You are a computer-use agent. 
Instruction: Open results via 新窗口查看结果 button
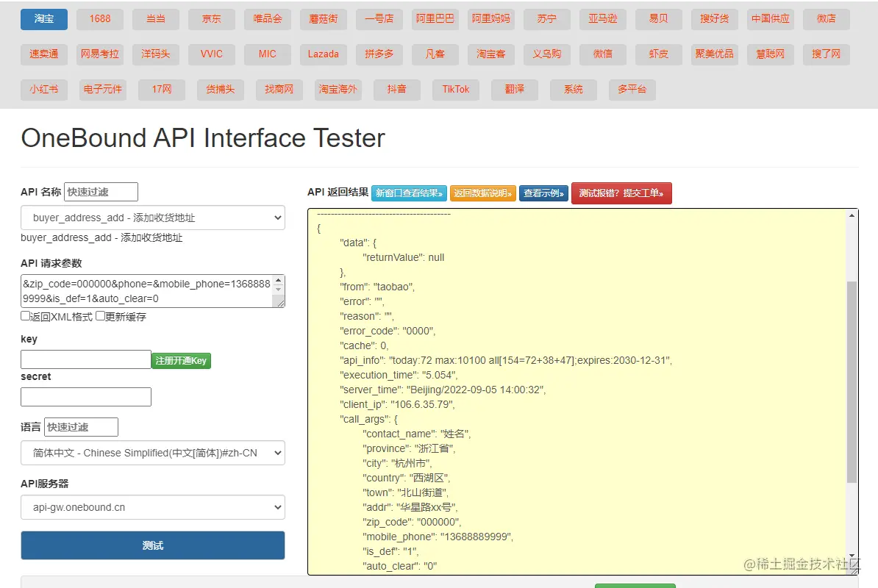point(409,193)
